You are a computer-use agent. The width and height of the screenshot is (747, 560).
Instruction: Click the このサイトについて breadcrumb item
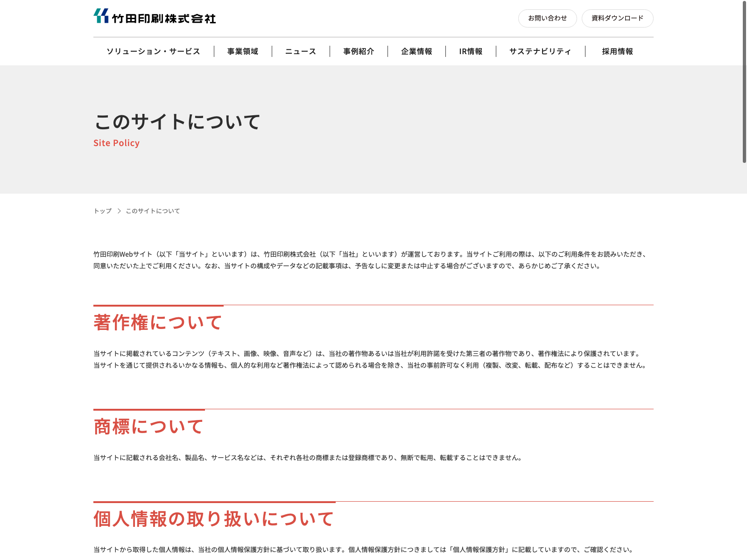(153, 211)
